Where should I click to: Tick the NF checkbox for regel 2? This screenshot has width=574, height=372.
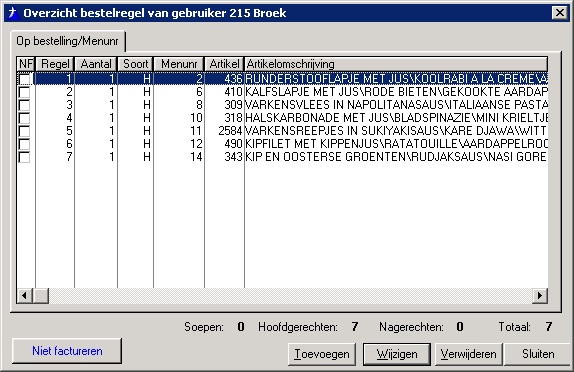coord(25,92)
